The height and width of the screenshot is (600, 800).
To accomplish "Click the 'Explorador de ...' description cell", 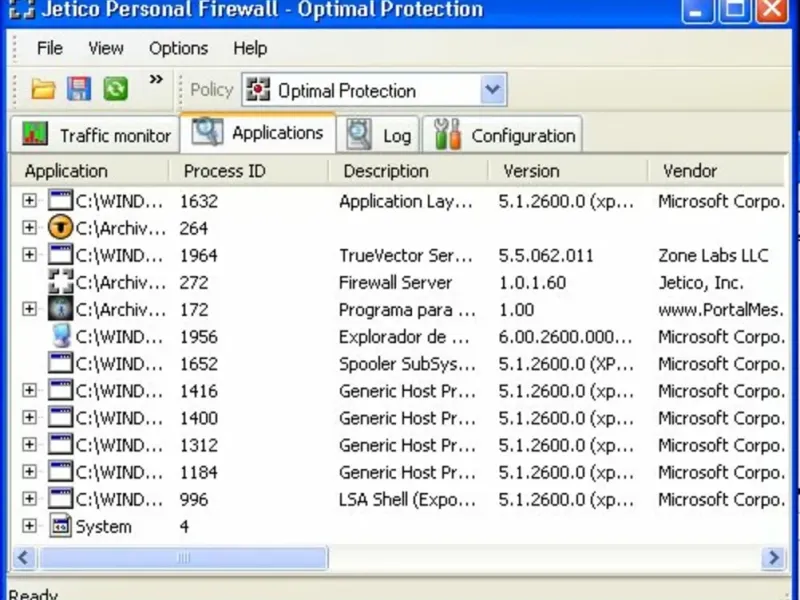I will click(404, 337).
